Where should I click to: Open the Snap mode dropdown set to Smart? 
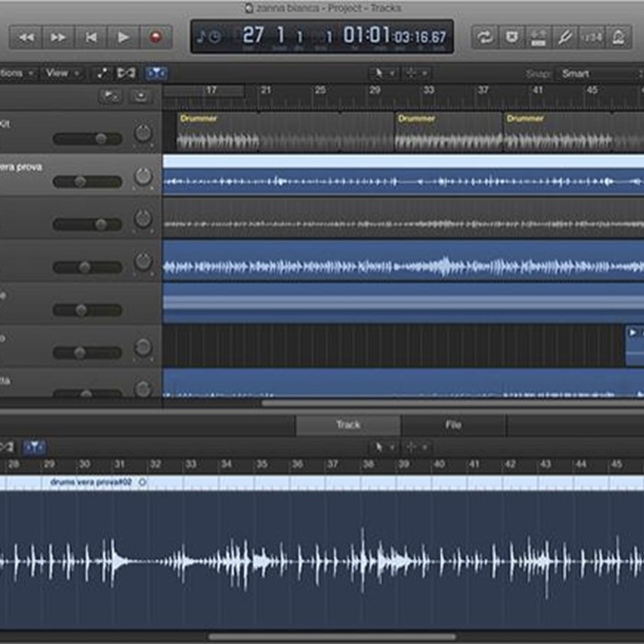point(593,73)
